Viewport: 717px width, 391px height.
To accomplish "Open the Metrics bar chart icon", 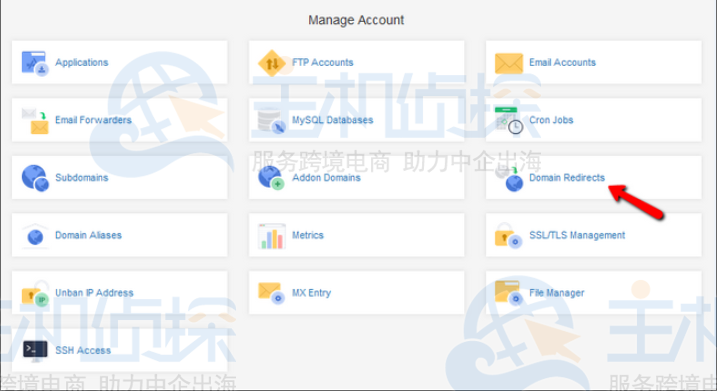I will tap(272, 236).
